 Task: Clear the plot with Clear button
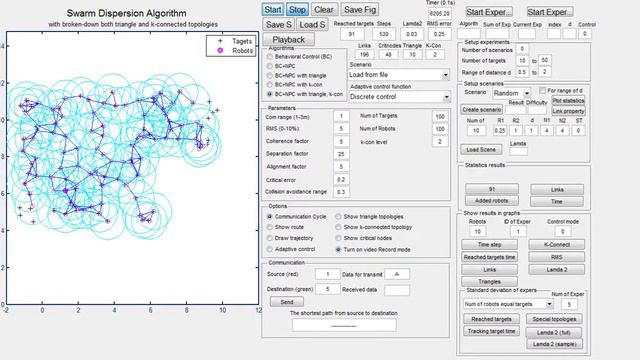pos(324,10)
